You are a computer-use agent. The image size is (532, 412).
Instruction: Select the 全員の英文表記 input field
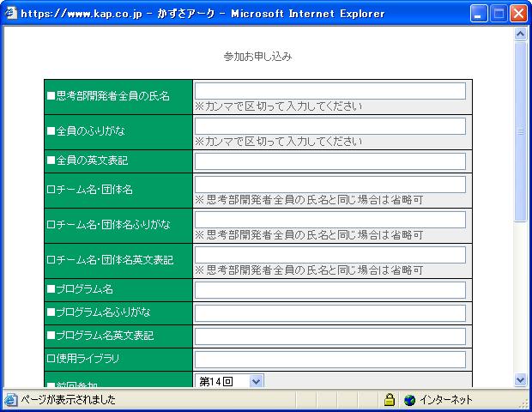pyautogui.click(x=330, y=161)
